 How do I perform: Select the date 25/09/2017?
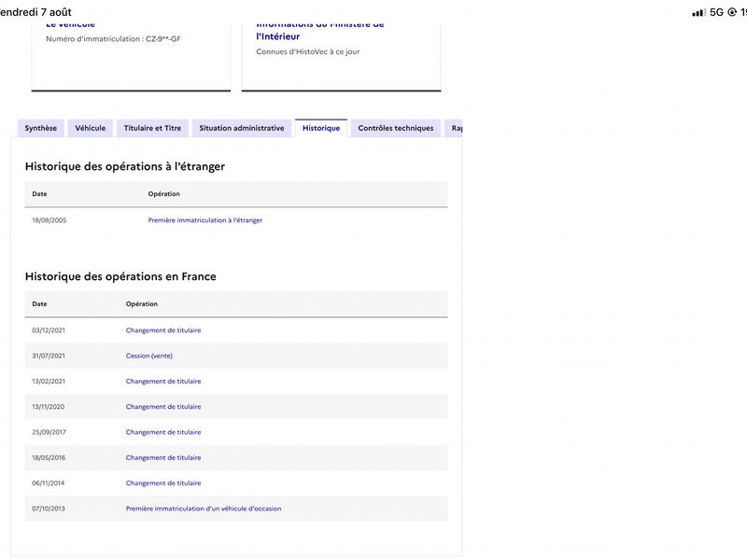(49, 432)
